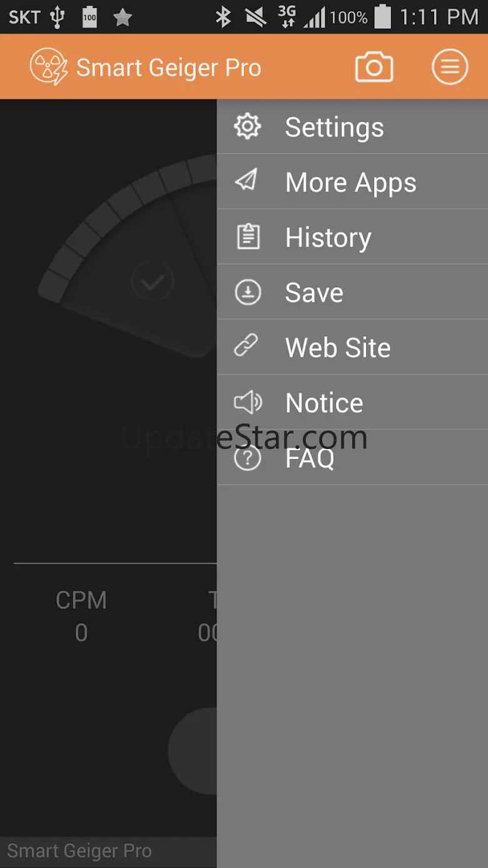Viewport: 488px width, 868px height.
Task: Select Notice in the menu
Action: 324,403
